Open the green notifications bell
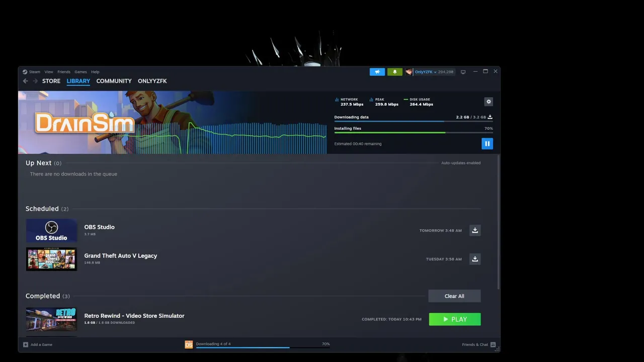This screenshot has width=644, height=362. (x=395, y=72)
